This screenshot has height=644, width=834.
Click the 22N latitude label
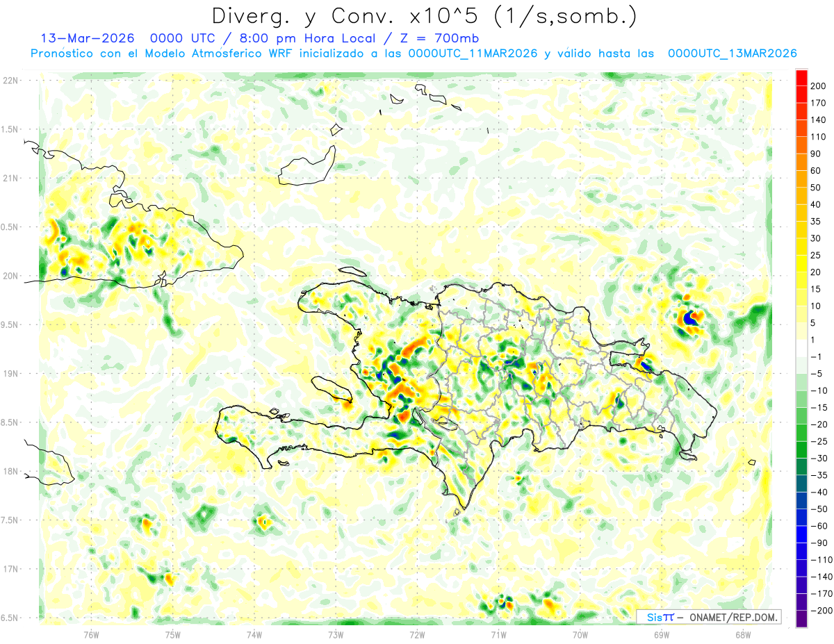tap(10, 81)
